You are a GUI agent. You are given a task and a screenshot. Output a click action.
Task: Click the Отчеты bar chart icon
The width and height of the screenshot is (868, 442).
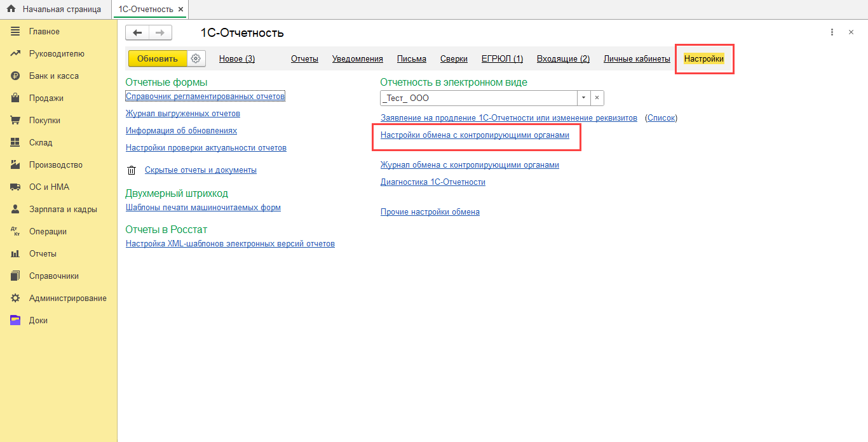pos(15,253)
